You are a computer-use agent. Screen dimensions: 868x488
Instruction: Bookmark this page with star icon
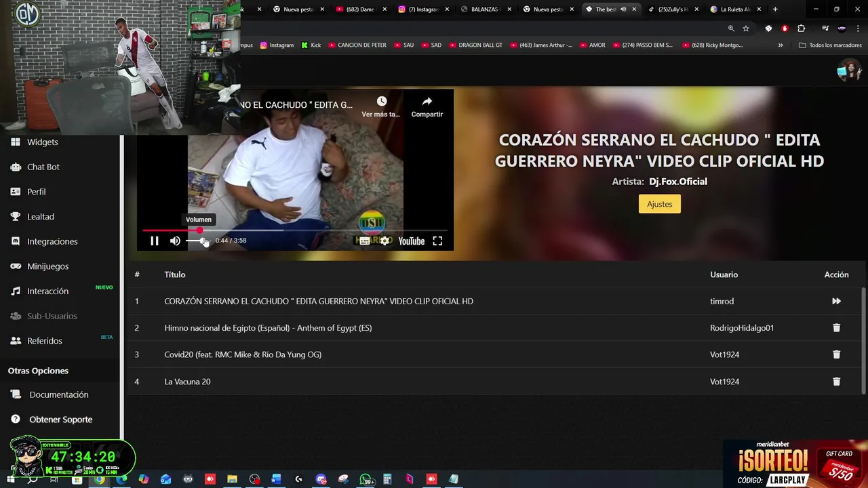click(746, 28)
